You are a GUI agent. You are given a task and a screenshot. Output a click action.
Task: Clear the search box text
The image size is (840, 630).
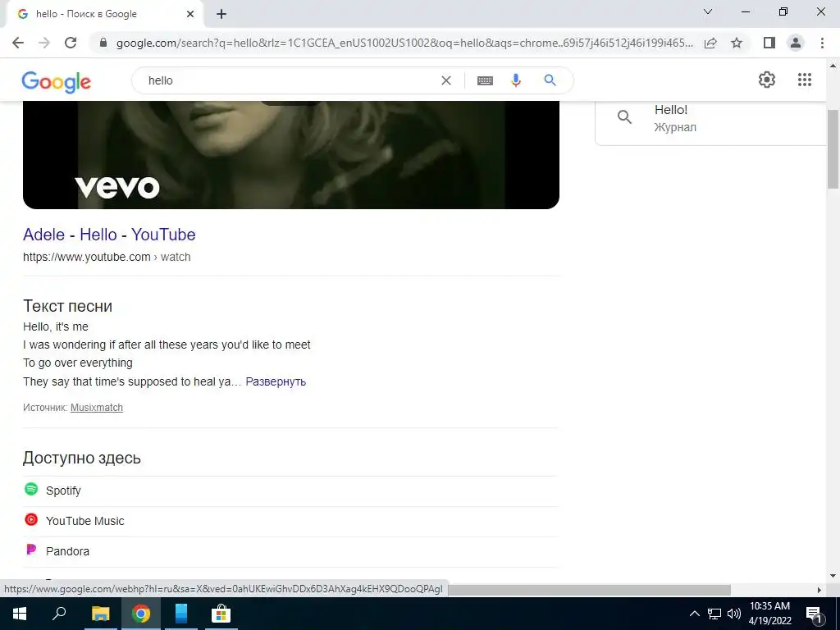pyautogui.click(x=445, y=80)
